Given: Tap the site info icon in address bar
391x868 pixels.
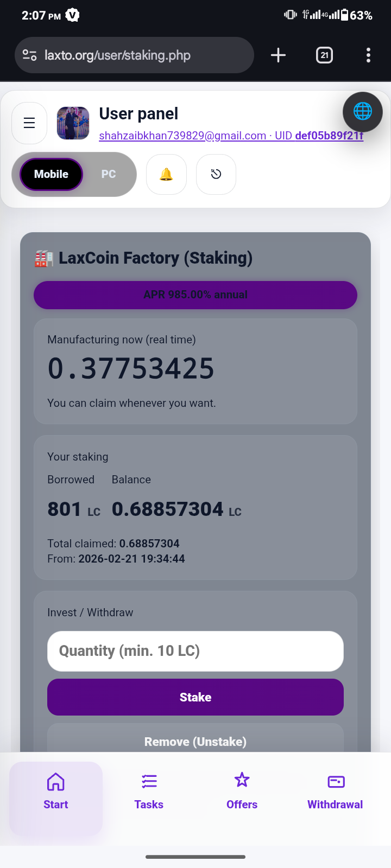Looking at the screenshot, I should tap(29, 55).
